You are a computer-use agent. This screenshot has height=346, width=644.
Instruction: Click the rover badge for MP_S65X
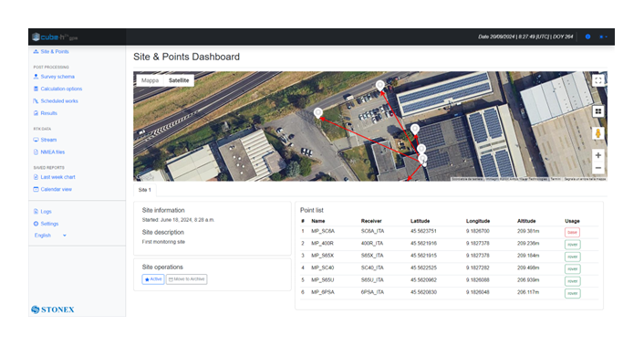[572, 257]
